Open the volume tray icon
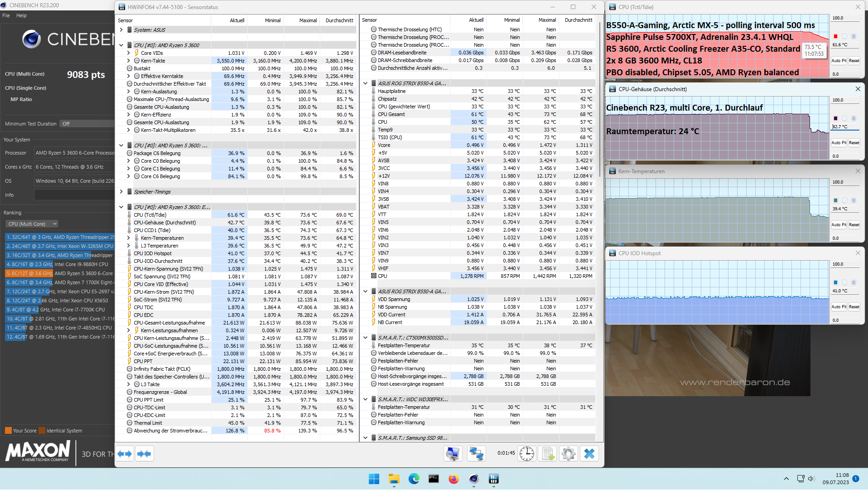Image resolution: width=868 pixels, height=490 pixels. (811, 479)
